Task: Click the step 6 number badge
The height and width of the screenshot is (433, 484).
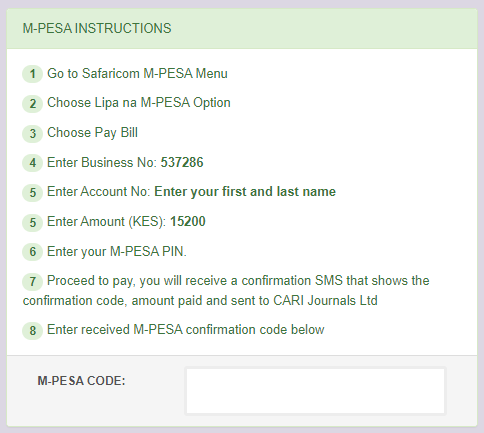Action: (32, 252)
